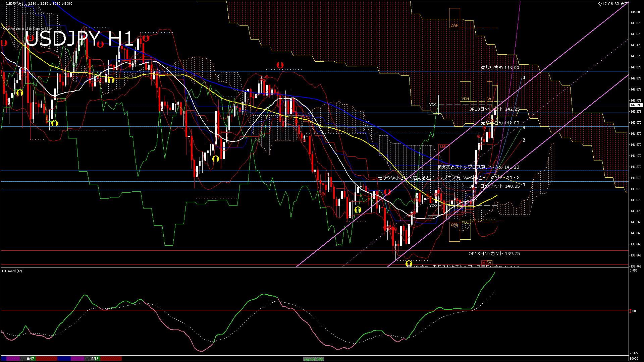
Task: Click current price tag 142.390 on axis
Action: 636,105
